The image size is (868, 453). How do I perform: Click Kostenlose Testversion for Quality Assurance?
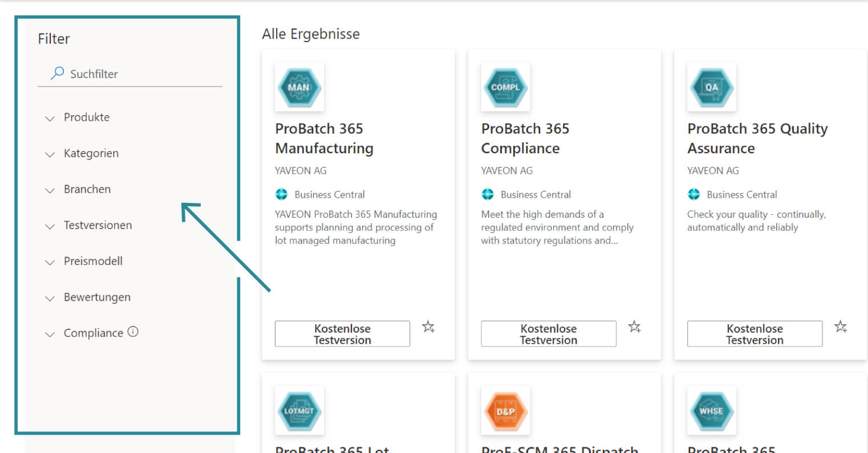pos(755,334)
